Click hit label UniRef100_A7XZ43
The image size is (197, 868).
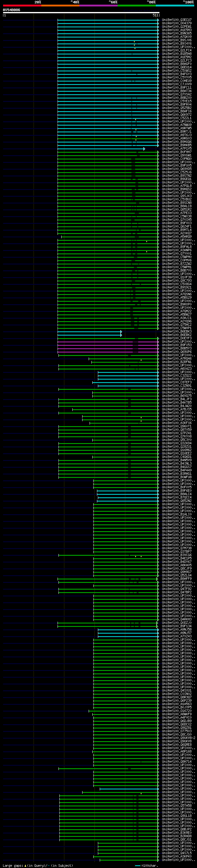(x=176, y=636)
